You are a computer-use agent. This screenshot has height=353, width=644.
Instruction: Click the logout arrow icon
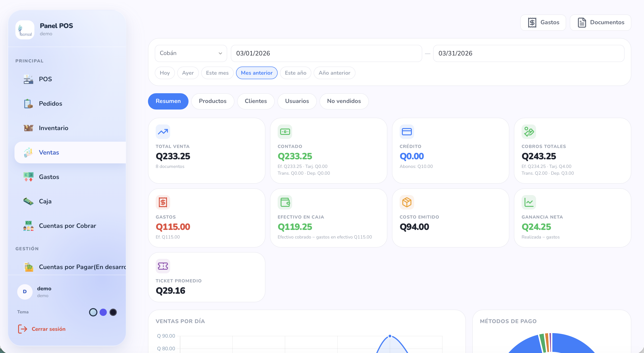22,329
